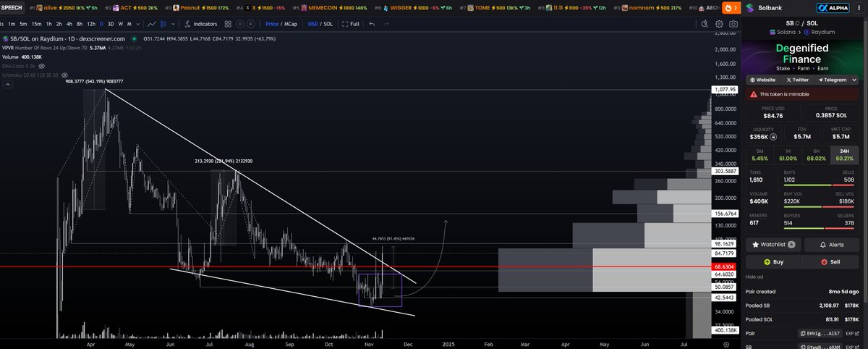Click the red Sell button

[x=831, y=262]
